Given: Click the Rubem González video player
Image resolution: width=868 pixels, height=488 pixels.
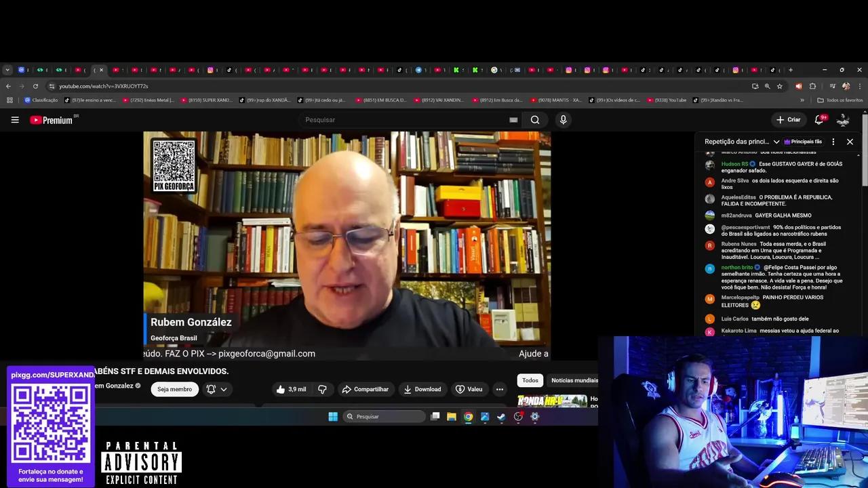Looking at the screenshot, I should click(347, 245).
